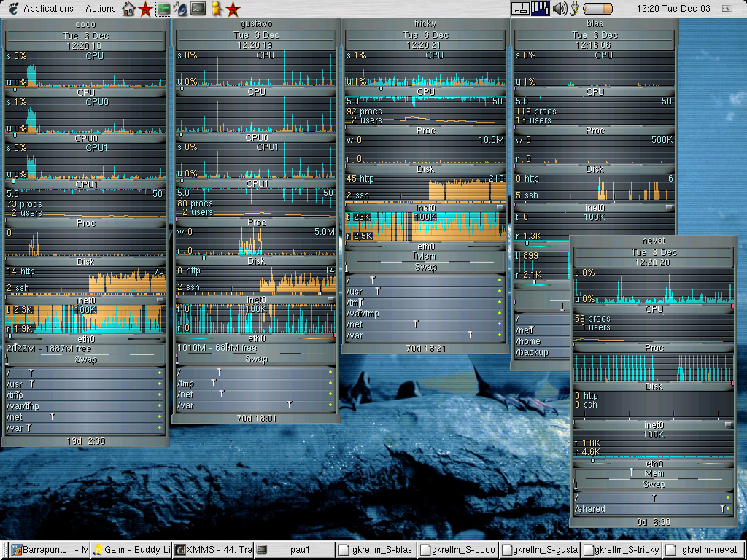
Task: Switch to the pau1 terminal taskbar button
Action: click(295, 550)
